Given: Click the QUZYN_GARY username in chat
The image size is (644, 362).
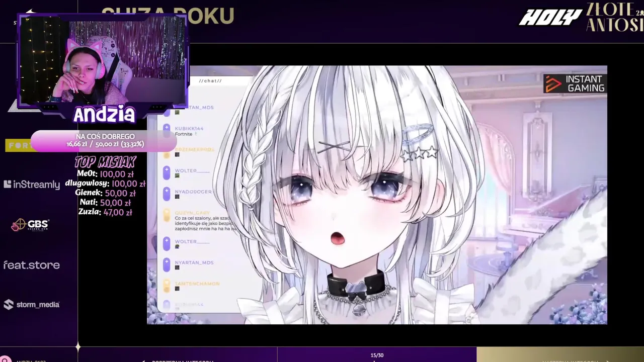Looking at the screenshot, I should [x=192, y=213].
